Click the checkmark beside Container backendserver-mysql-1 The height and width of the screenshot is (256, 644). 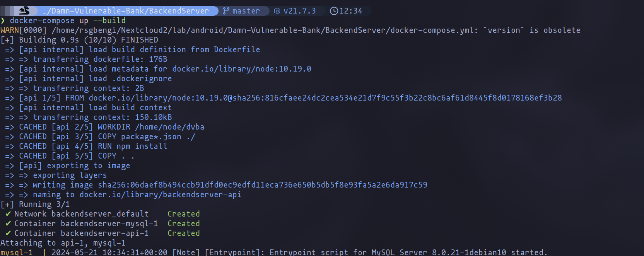click(x=8, y=224)
